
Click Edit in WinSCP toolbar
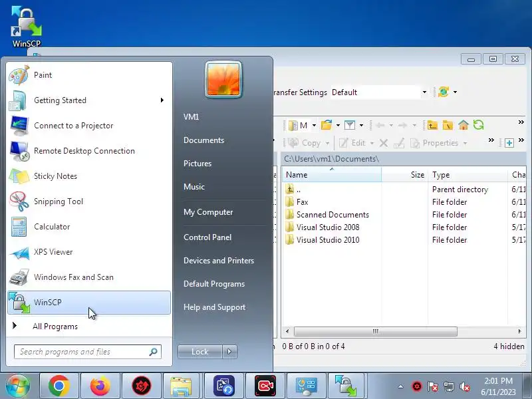point(352,143)
